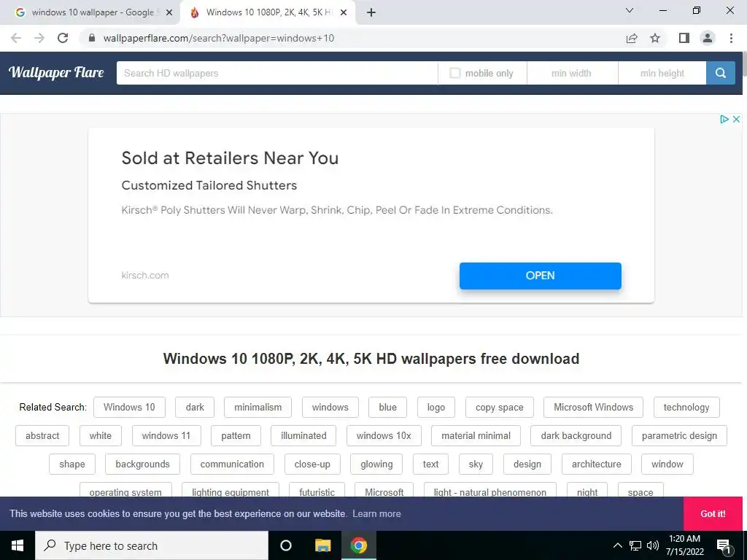Select the windows 10x tag
747x560 pixels.
(x=384, y=436)
